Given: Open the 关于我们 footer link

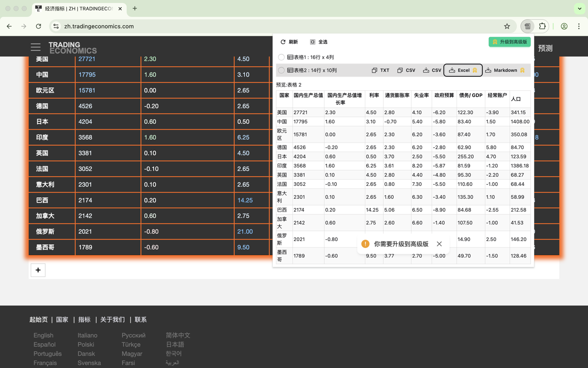Looking at the screenshot, I should coord(113,319).
